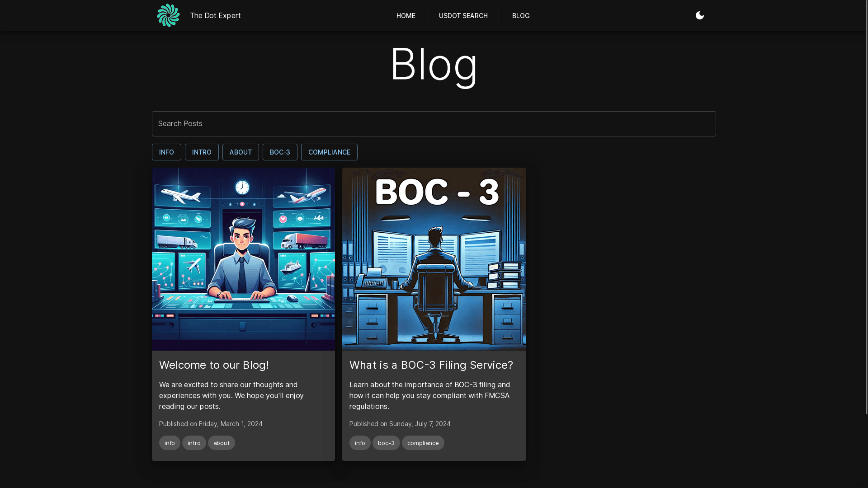Viewport: 868px width, 488px height.
Task: Select the ABOUT filter tag
Action: point(241,152)
